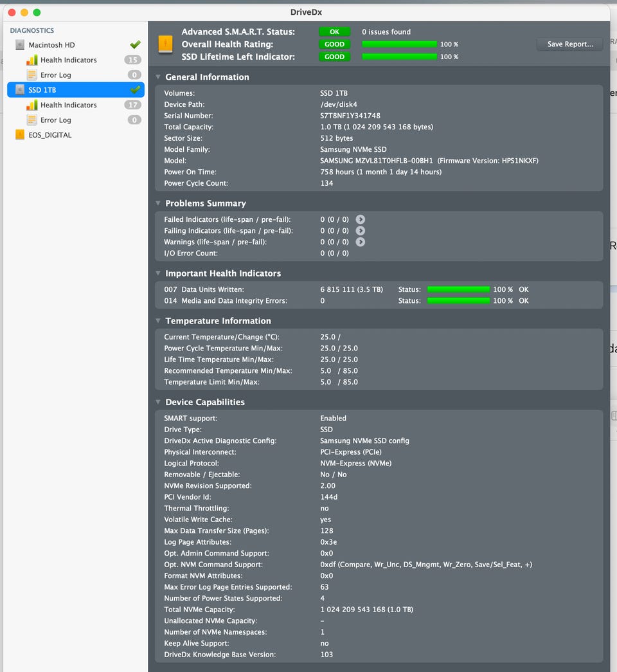Image resolution: width=617 pixels, height=672 pixels.
Task: Click the DriveDx window title
Action: (306, 12)
